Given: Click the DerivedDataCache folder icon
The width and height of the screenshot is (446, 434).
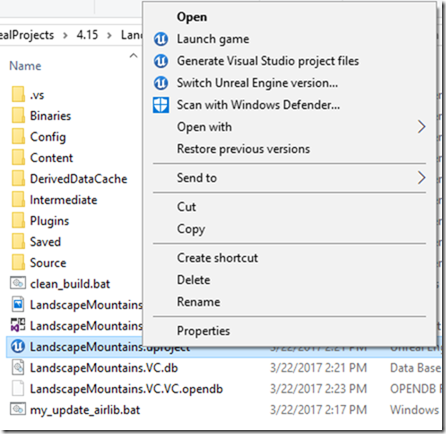Looking at the screenshot, I should [x=18, y=179].
